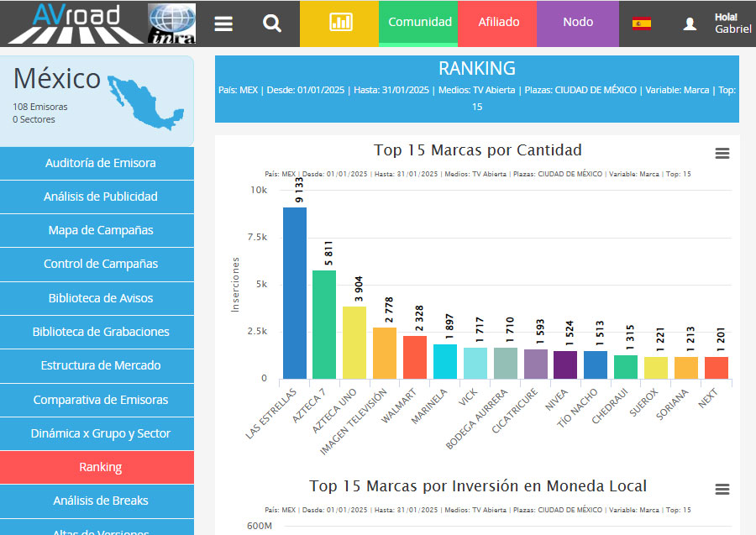Image resolution: width=756 pixels, height=535 pixels.
Task: Click the LAS ESTRELLAS axis label
Action: click(x=270, y=414)
